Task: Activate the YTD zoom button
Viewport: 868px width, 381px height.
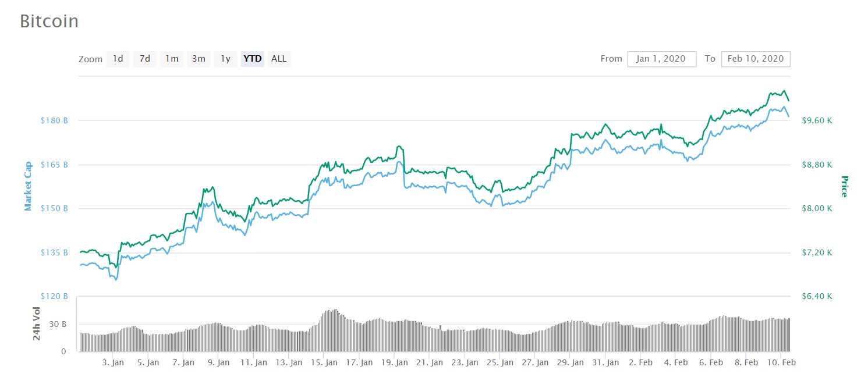Action: coord(253,59)
